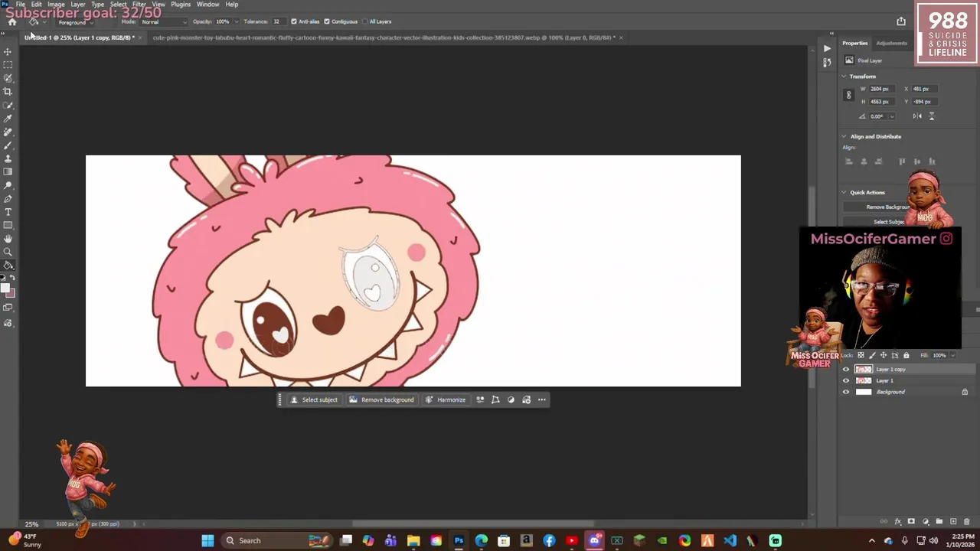Open the blend Mode Normal dropdown
Screen dimensions: 980x551
pyautogui.click(x=163, y=22)
